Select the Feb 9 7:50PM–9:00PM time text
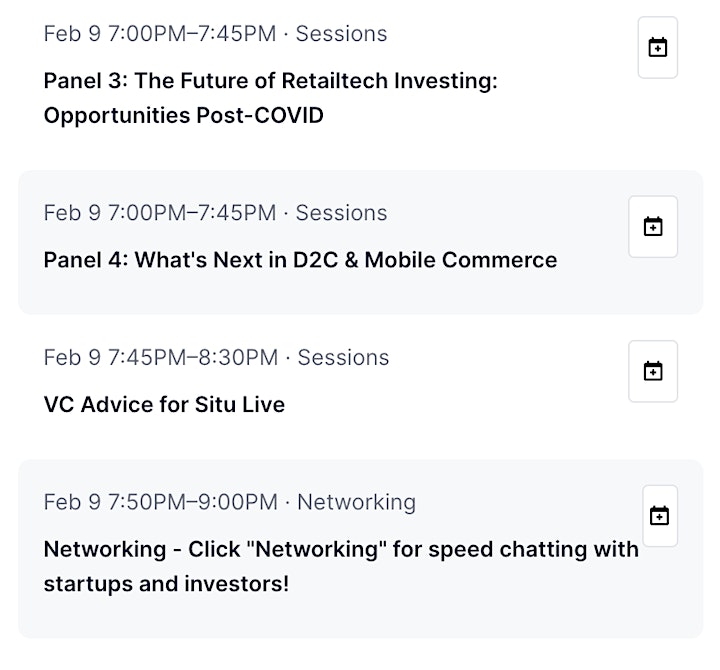This screenshot has width=720, height=670. tap(161, 502)
